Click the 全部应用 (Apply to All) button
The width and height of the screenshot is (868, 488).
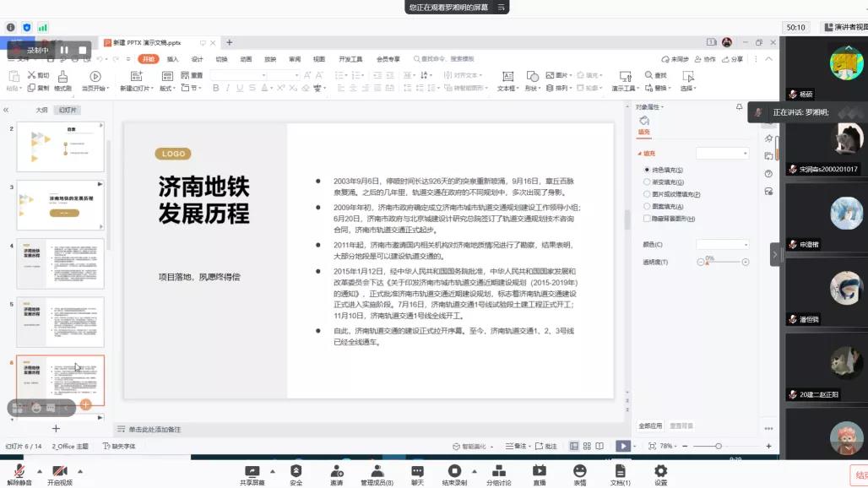pyautogui.click(x=650, y=426)
